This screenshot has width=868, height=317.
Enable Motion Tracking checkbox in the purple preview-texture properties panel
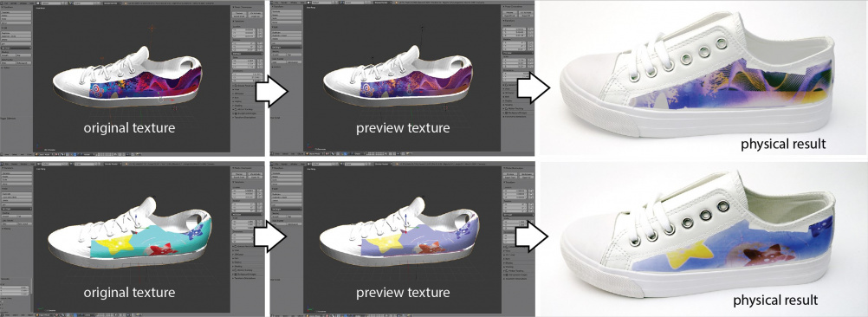[x=506, y=109]
